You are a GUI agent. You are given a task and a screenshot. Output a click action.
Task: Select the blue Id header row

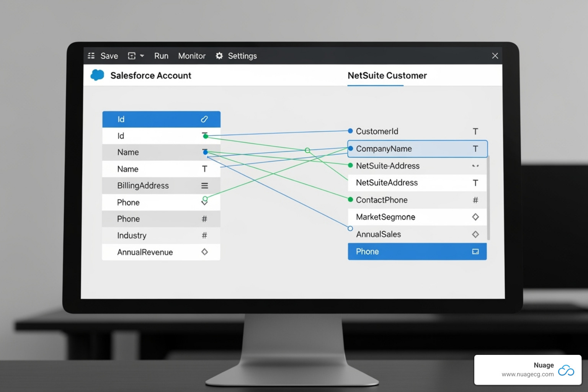161,119
